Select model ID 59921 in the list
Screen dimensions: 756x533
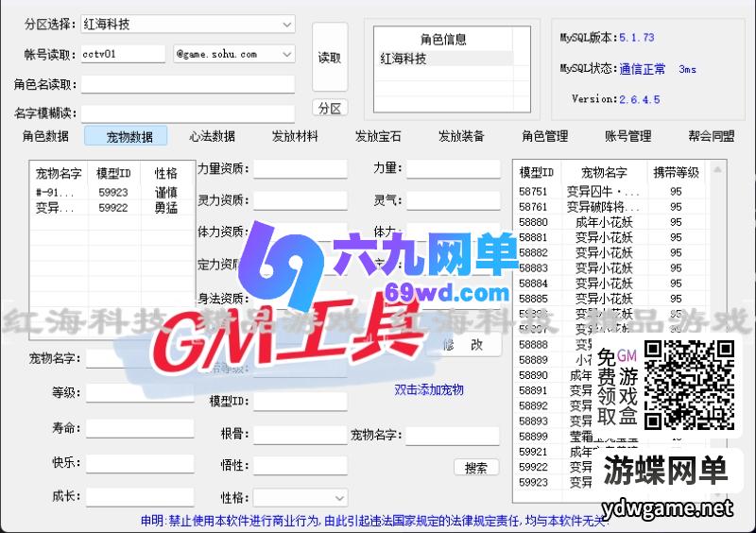click(x=533, y=452)
